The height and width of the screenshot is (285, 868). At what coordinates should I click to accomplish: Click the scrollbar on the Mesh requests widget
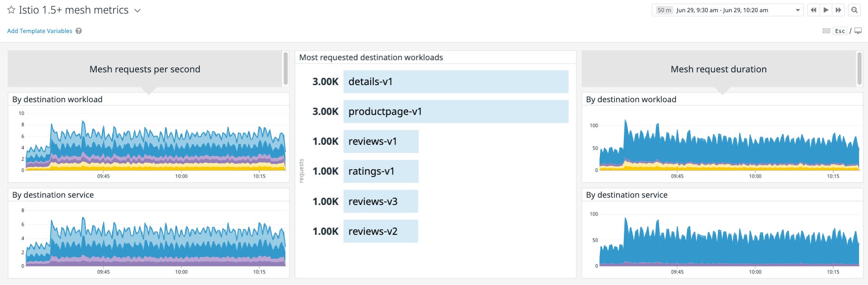click(x=285, y=69)
